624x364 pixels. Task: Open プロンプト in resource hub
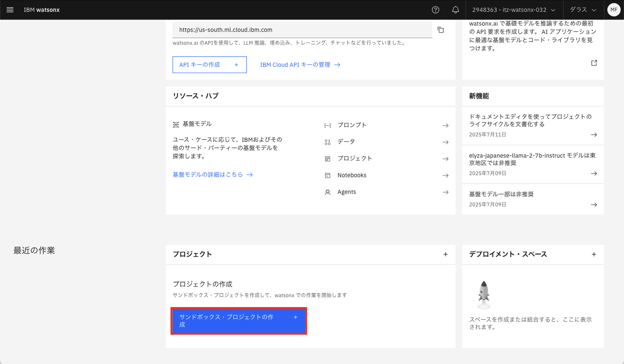386,125
